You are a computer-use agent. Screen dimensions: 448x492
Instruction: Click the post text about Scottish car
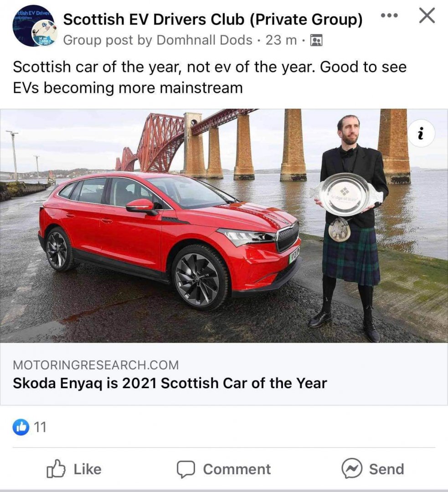210,77
